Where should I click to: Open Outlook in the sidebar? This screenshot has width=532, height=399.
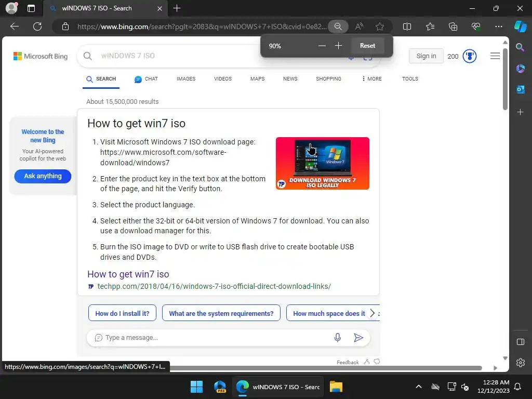point(520,89)
